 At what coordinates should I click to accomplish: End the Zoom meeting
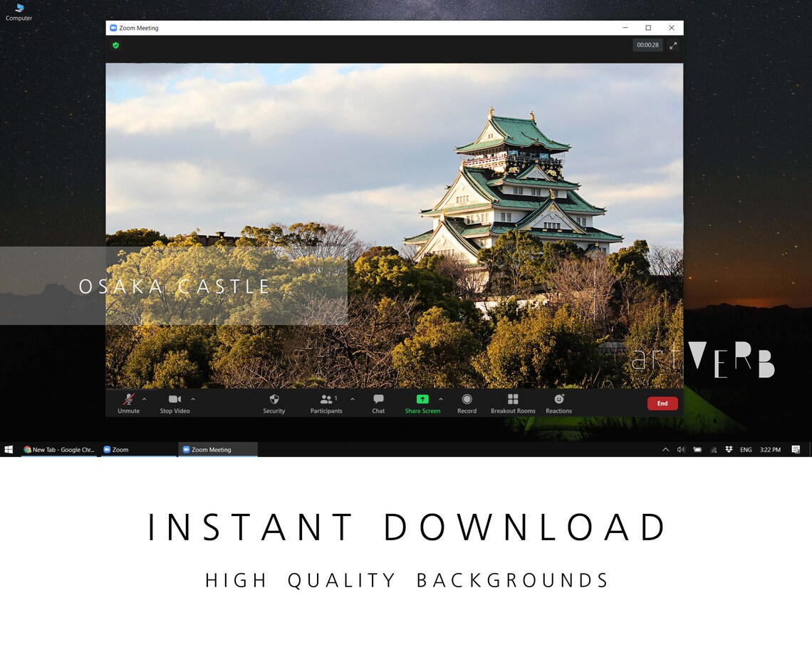662,403
